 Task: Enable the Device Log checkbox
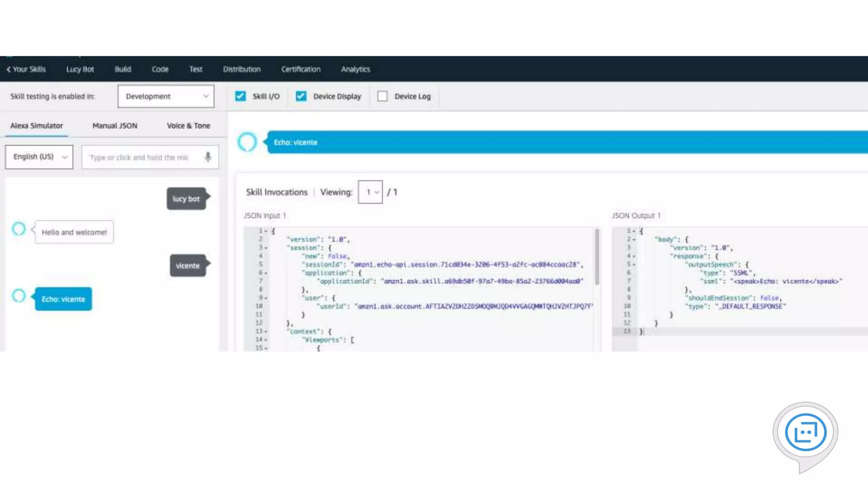[x=382, y=96]
